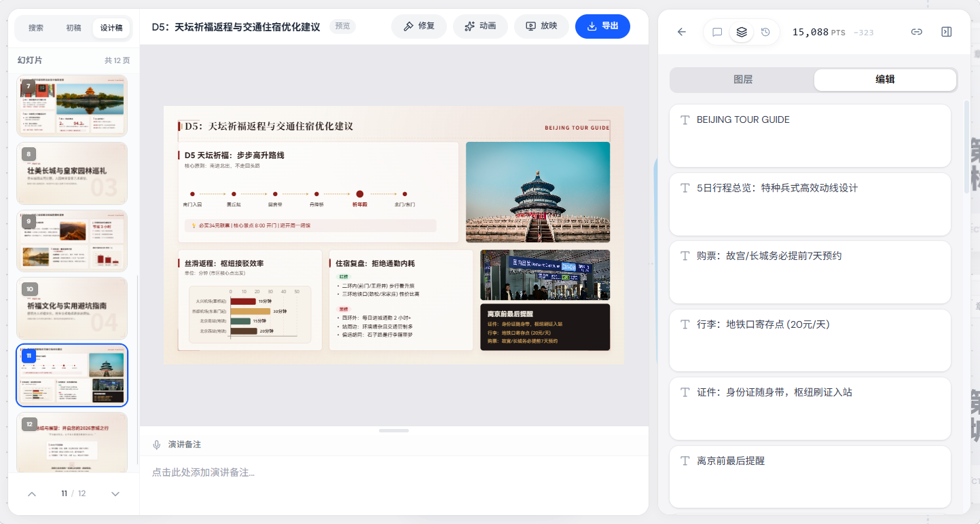Image resolution: width=980 pixels, height=524 pixels.
Task: Click the blue 导出 button
Action: [602, 26]
